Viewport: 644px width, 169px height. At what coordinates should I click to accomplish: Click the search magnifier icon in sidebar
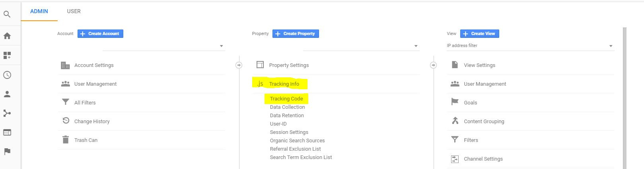[x=7, y=15]
